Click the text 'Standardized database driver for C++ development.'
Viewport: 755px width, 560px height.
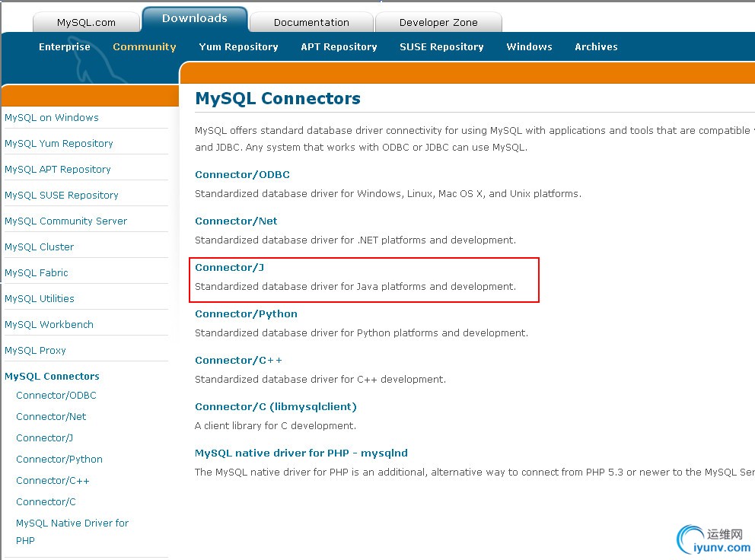click(320, 380)
